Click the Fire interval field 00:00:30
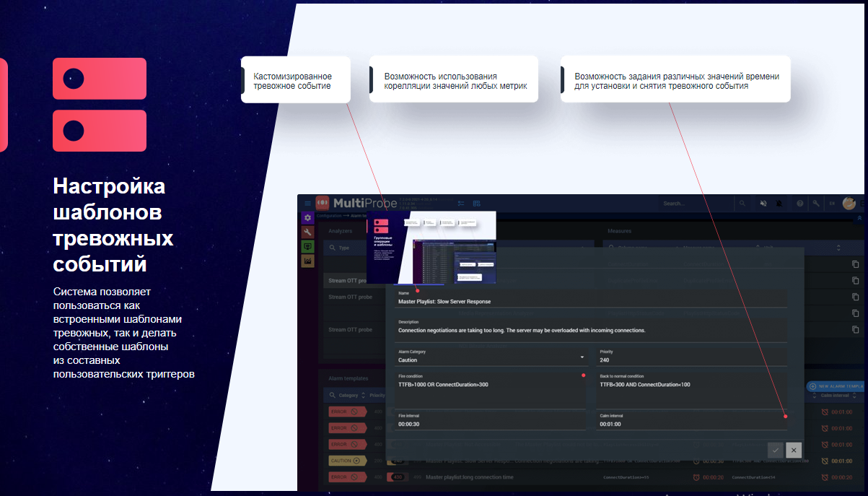 [491, 421]
